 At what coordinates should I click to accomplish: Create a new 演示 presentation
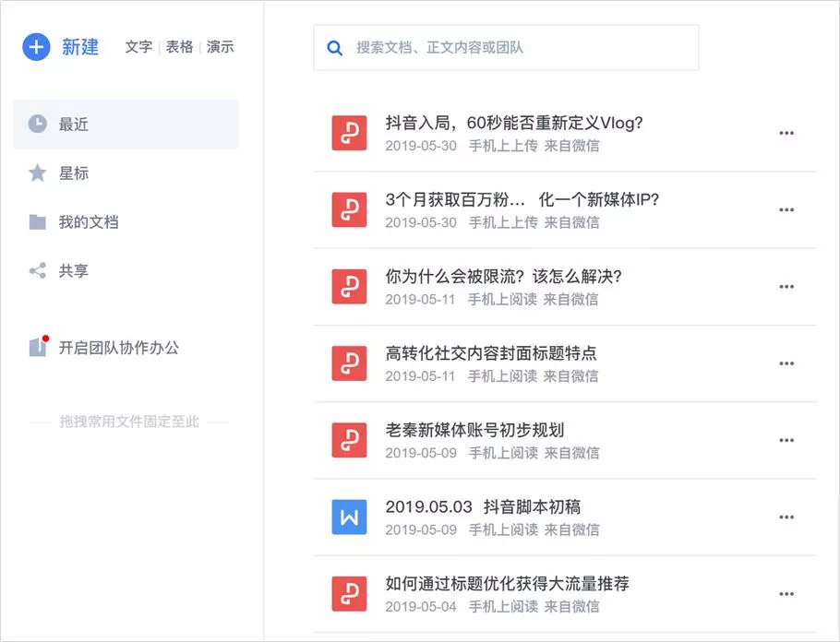pos(221,47)
